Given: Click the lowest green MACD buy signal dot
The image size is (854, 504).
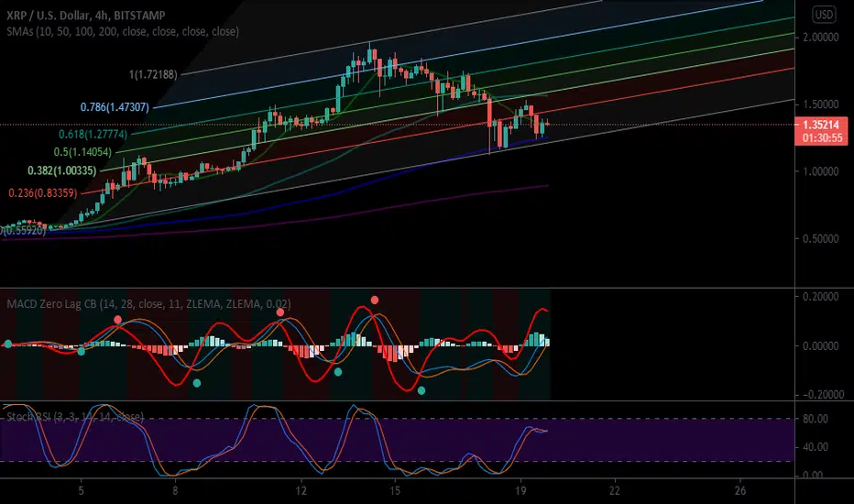Looking at the screenshot, I should [421, 390].
